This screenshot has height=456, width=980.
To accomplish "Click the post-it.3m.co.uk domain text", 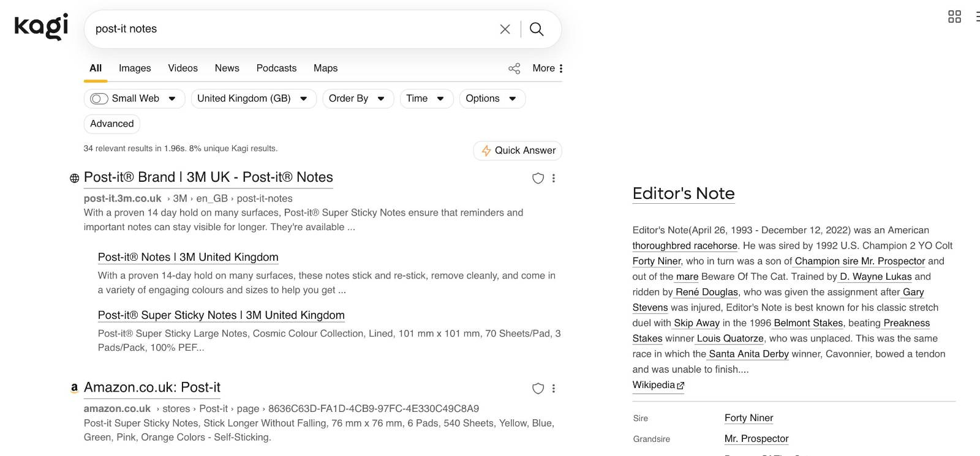I will tap(123, 198).
